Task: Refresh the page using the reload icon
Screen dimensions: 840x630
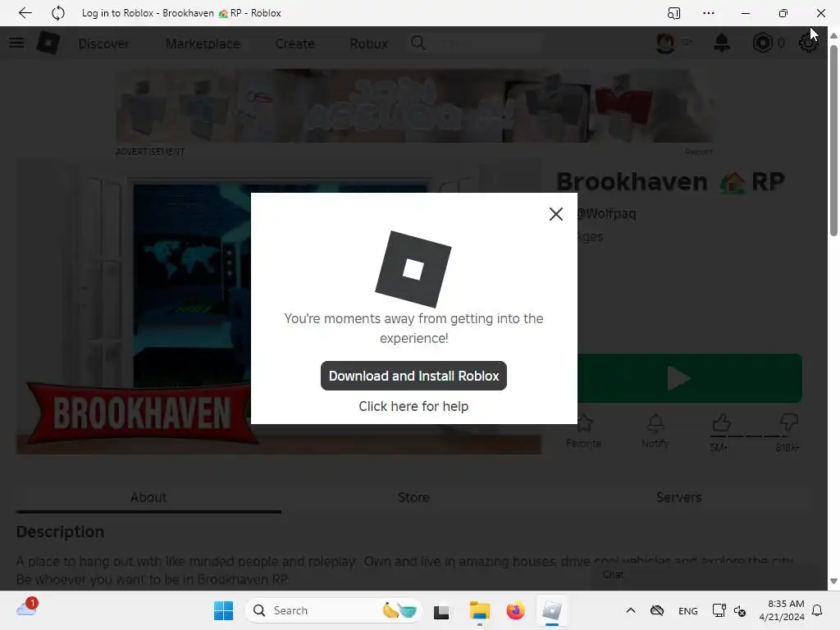Action: click(58, 13)
